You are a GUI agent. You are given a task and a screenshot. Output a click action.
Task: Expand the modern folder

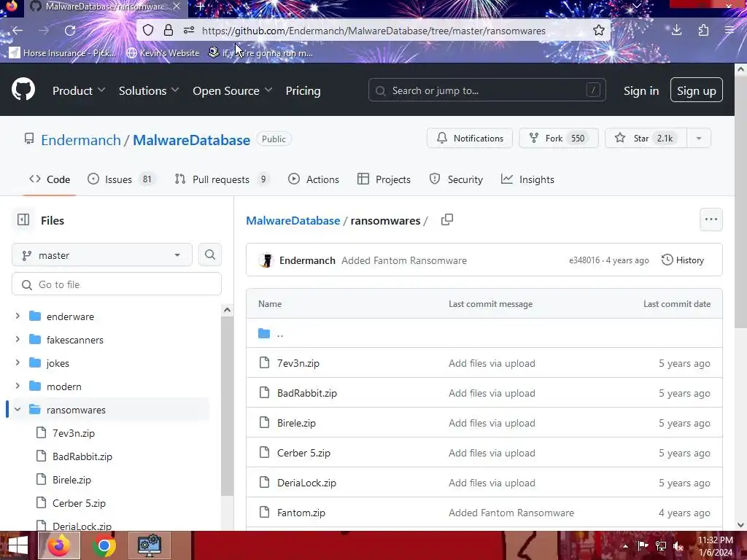[18, 386]
